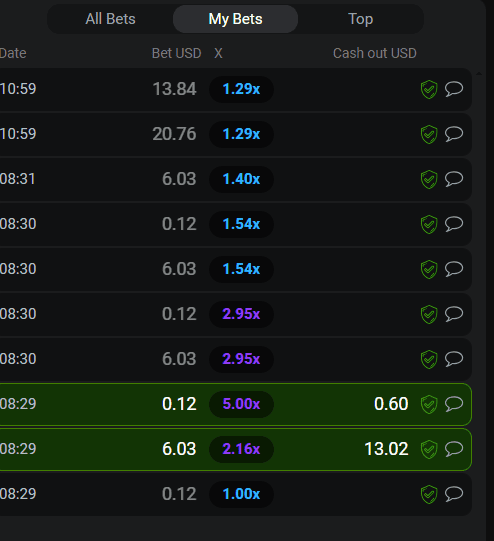Screen dimensions: 494x541
Task: Check fairness shield on 13.02 cash out row
Action: point(429,449)
